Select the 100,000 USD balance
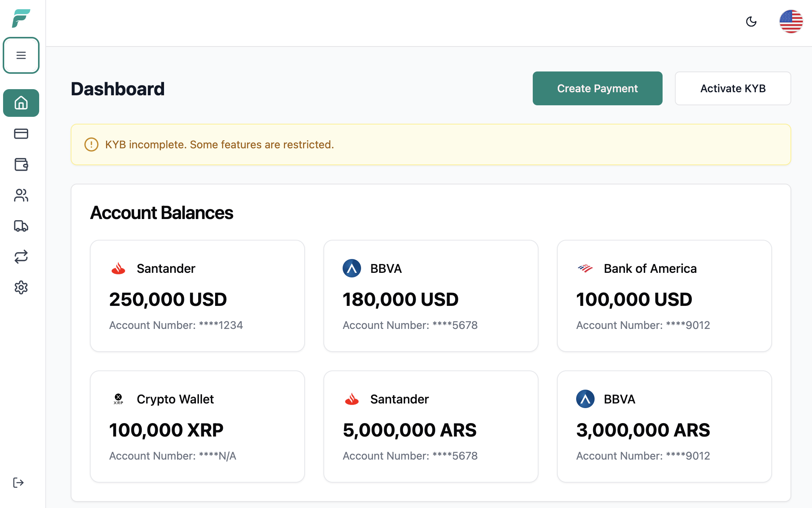 tap(634, 299)
